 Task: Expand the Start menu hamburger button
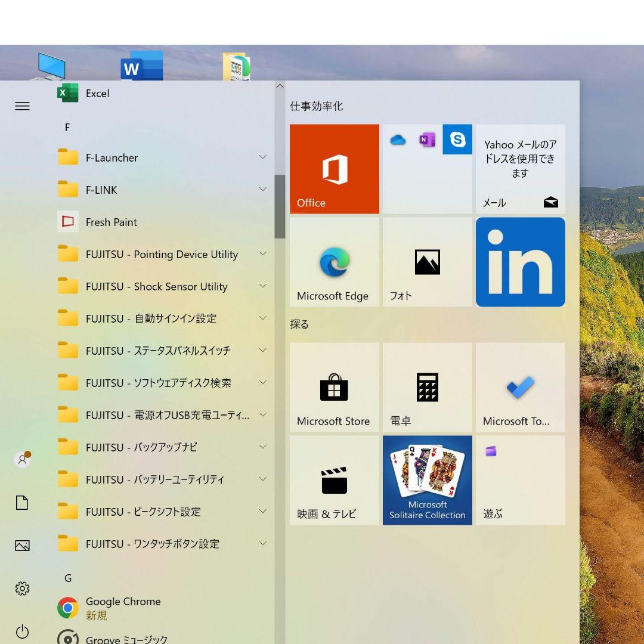pyautogui.click(x=22, y=106)
